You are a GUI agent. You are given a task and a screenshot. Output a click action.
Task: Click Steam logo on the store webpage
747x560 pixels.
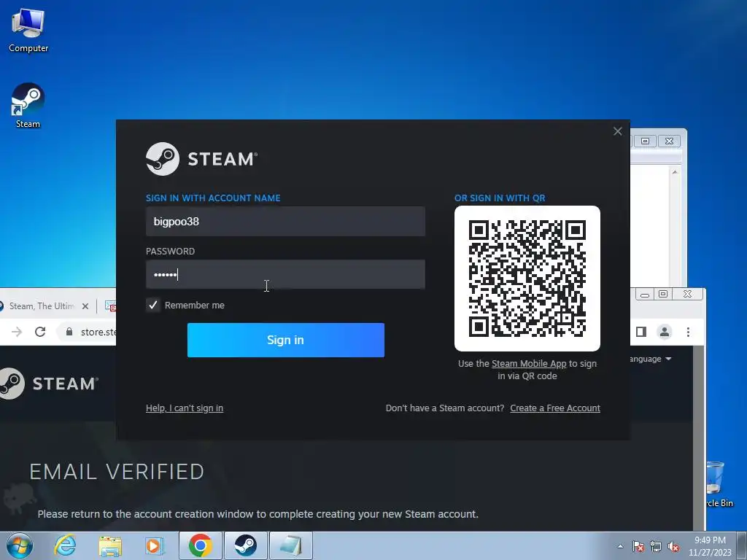(49, 384)
